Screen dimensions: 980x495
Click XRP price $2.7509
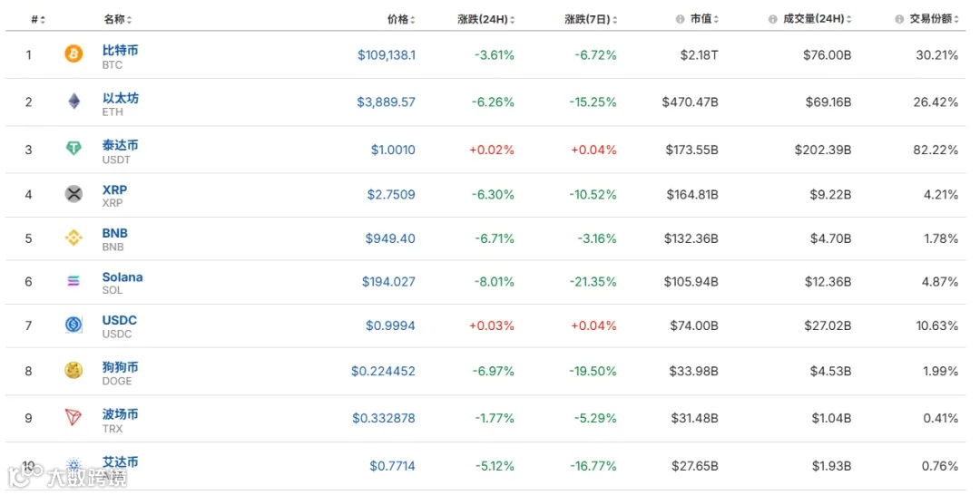pos(391,195)
